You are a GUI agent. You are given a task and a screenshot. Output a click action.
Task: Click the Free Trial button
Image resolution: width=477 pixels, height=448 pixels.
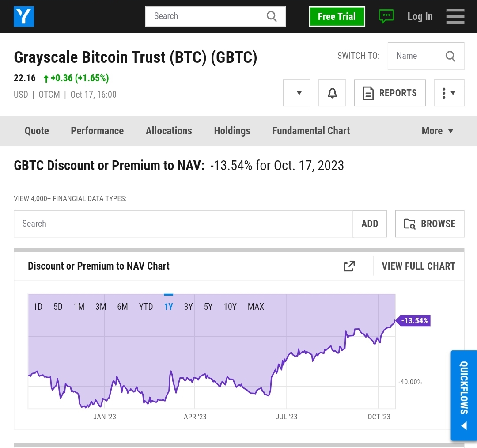coord(337,16)
